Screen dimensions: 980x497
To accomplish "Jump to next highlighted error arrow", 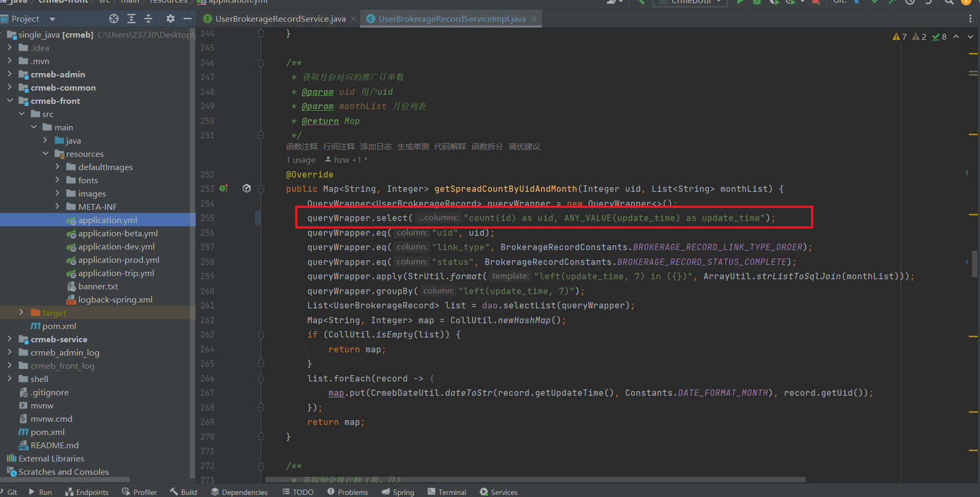I will (970, 37).
